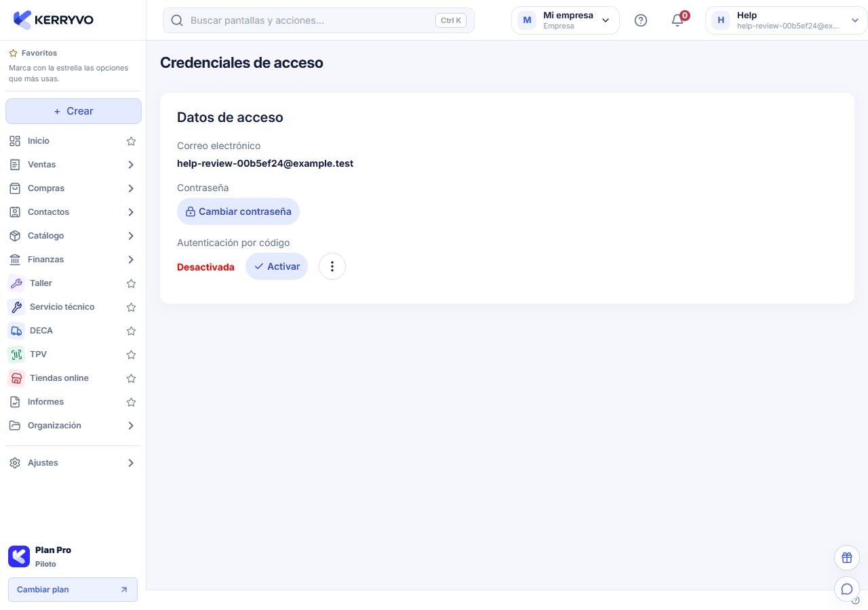
Task: Open the chat bubble support icon
Action: click(847, 589)
